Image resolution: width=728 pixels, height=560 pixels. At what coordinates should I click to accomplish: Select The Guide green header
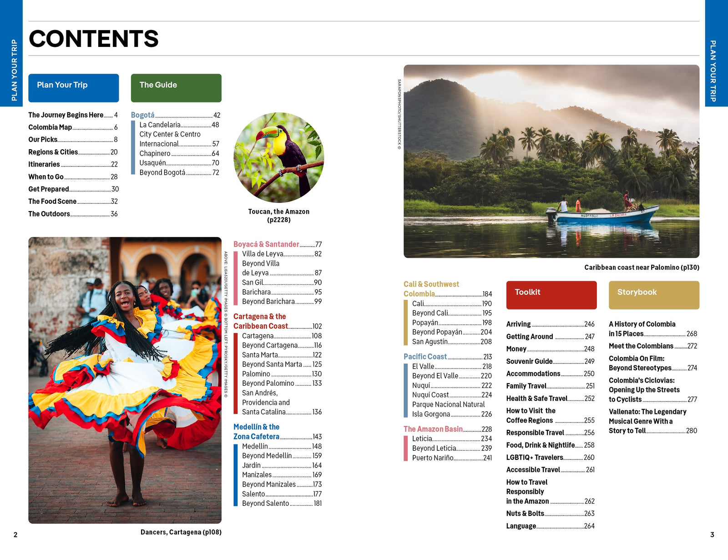[176, 88]
